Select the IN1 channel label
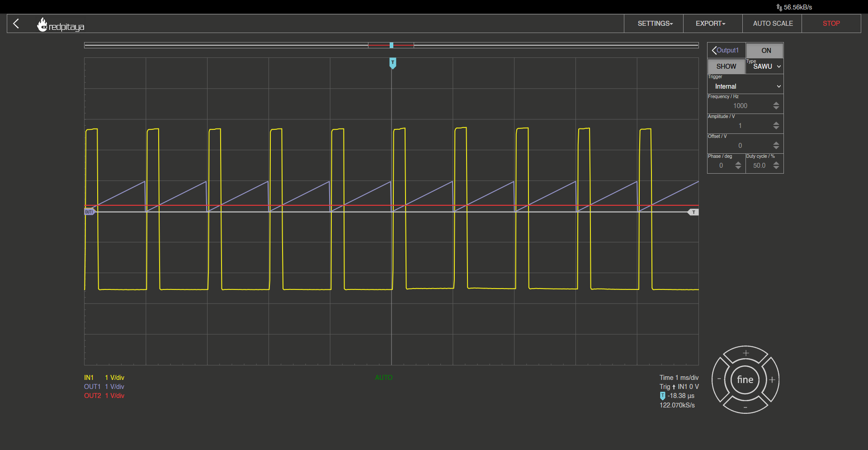This screenshot has width=868, height=450. coord(89,378)
